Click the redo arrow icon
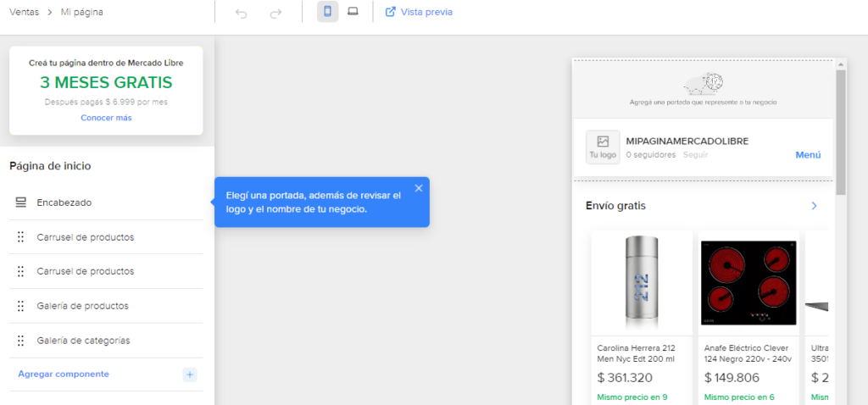This screenshot has height=405, width=868. coord(275,14)
